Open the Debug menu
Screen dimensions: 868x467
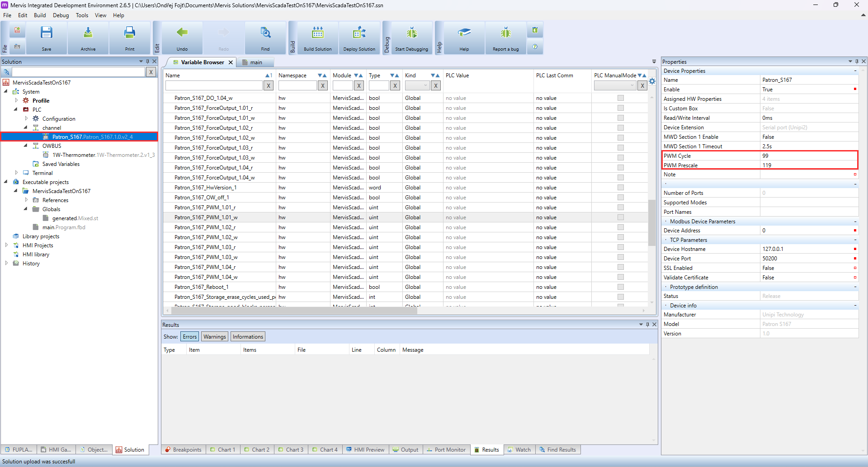pyautogui.click(x=61, y=15)
